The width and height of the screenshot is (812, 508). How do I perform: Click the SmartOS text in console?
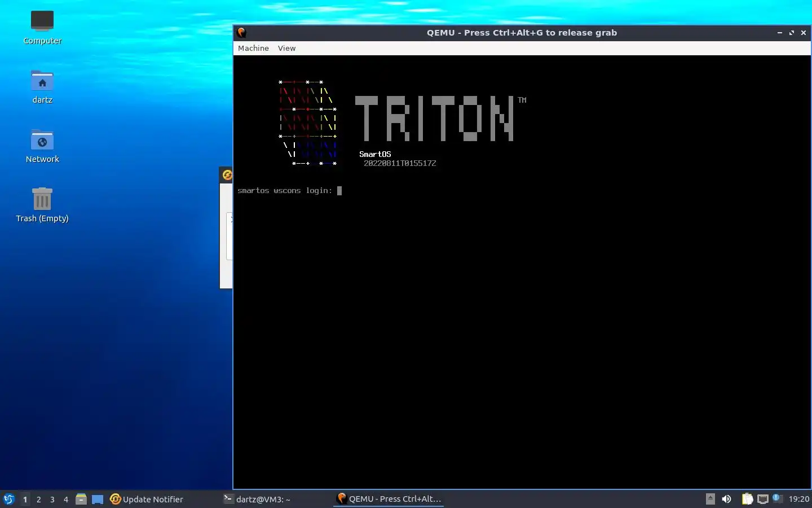click(375, 154)
